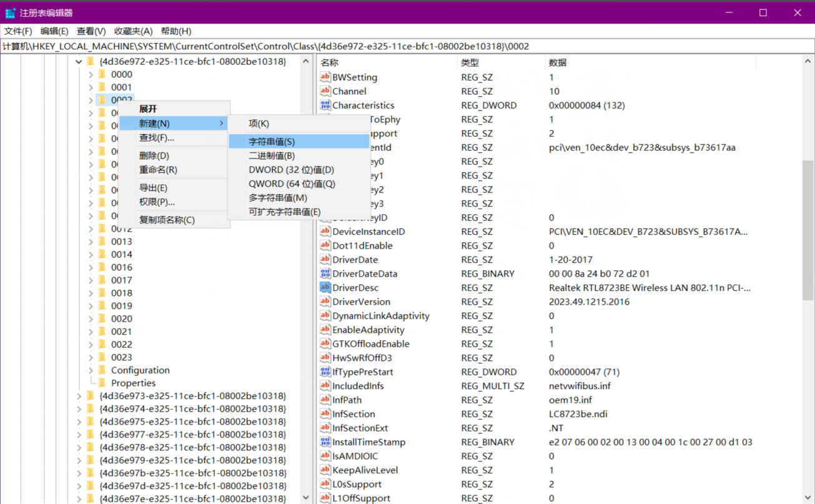Image resolution: width=815 pixels, height=504 pixels.
Task: Click the icon next to GTKOffloadEnable
Action: pos(325,344)
